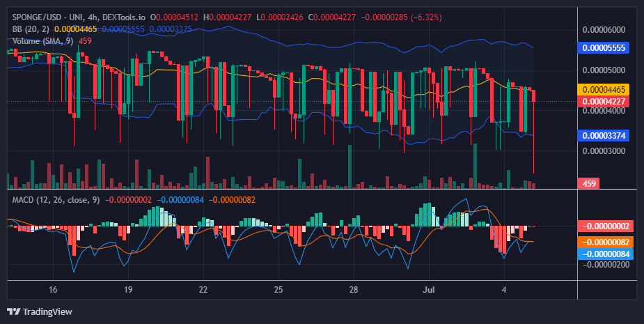This screenshot has width=644, height=324.
Task: Click the 0.00005000 price axis tick
Action: pos(604,70)
